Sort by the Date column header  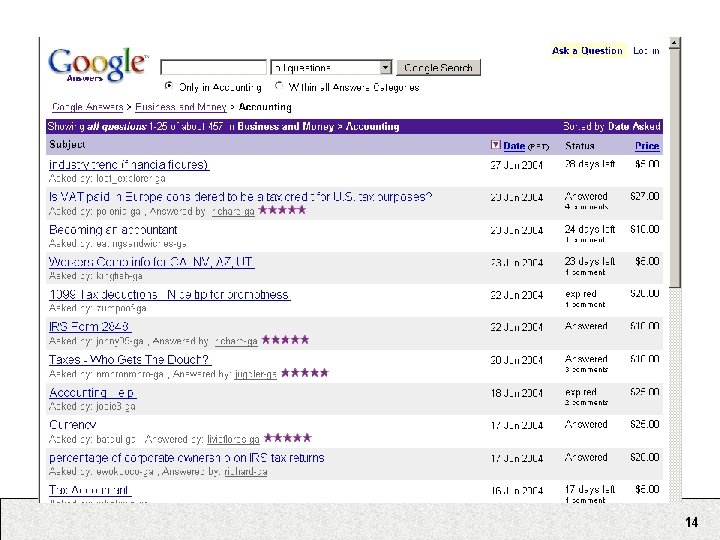point(514,146)
